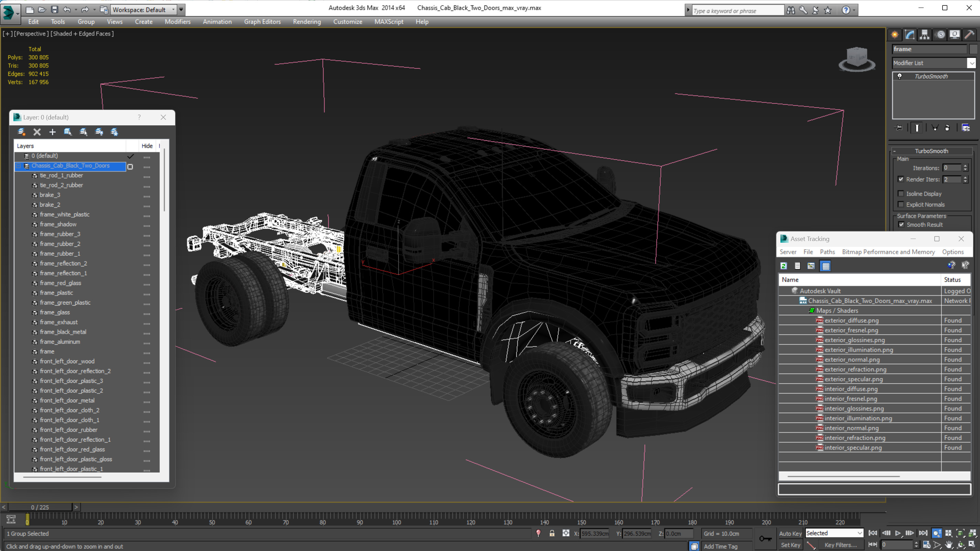The width and height of the screenshot is (980, 551).
Task: Click the Set Key button
Action: pos(790,545)
